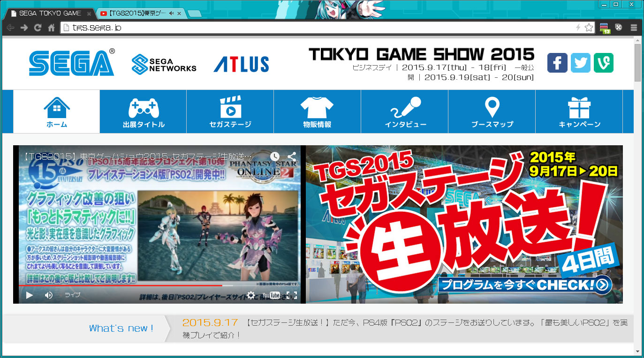Image resolution: width=644 pixels, height=358 pixels.
Task: Open the 出展タイトル navigation tab
Action: (144, 112)
